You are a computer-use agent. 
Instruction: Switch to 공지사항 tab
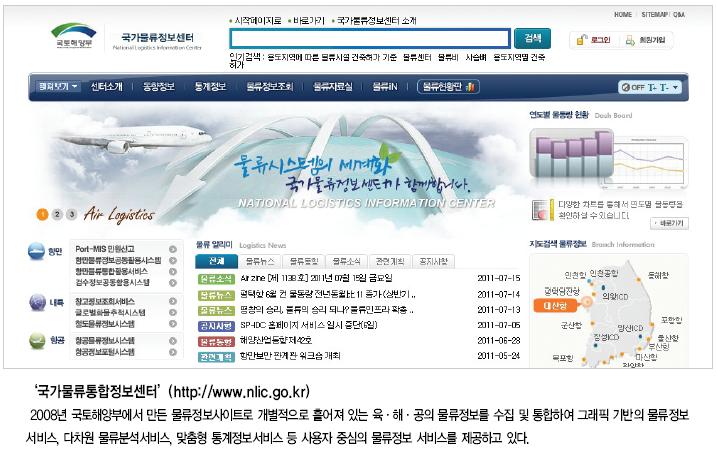point(433,261)
